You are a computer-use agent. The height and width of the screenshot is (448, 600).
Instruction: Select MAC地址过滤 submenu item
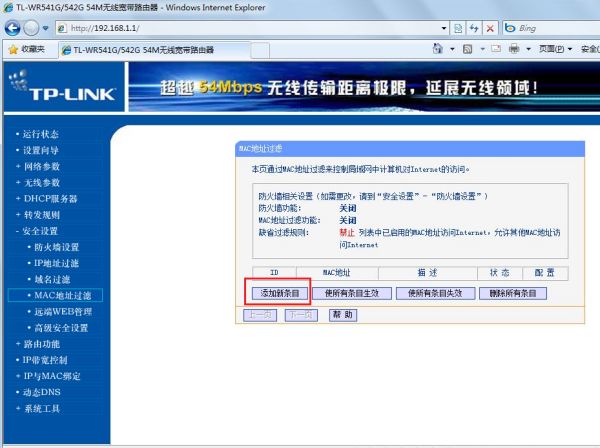pyautogui.click(x=62, y=295)
